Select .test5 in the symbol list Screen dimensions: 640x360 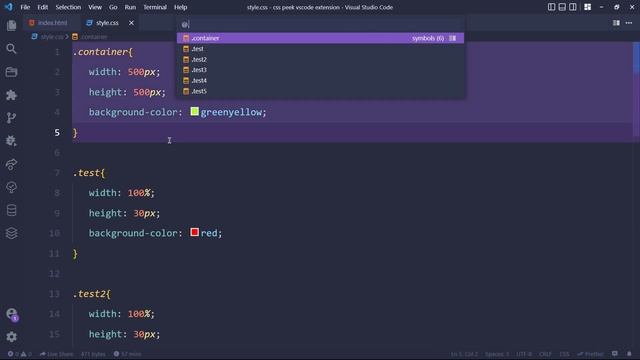tap(320, 91)
